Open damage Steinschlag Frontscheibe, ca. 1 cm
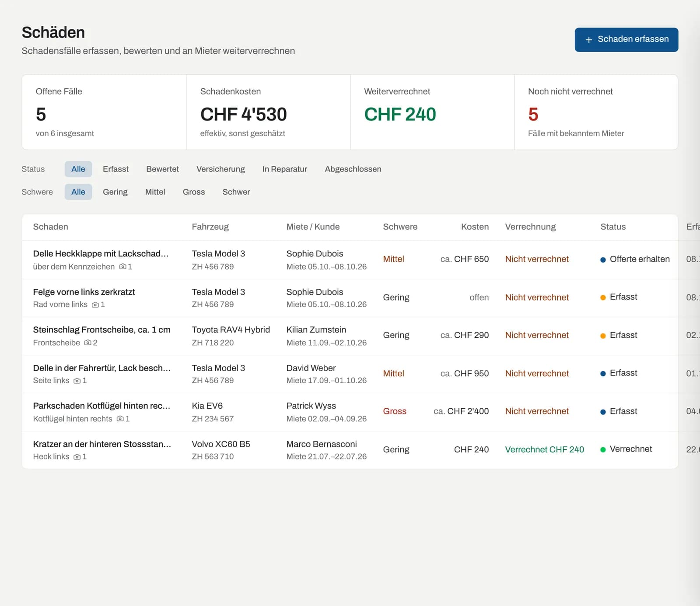 point(102,330)
